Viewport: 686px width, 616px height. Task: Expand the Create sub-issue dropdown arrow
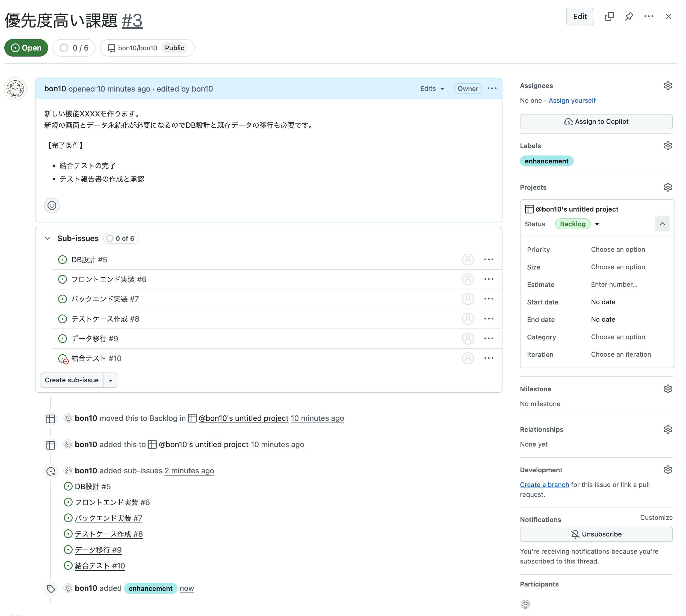coord(110,380)
